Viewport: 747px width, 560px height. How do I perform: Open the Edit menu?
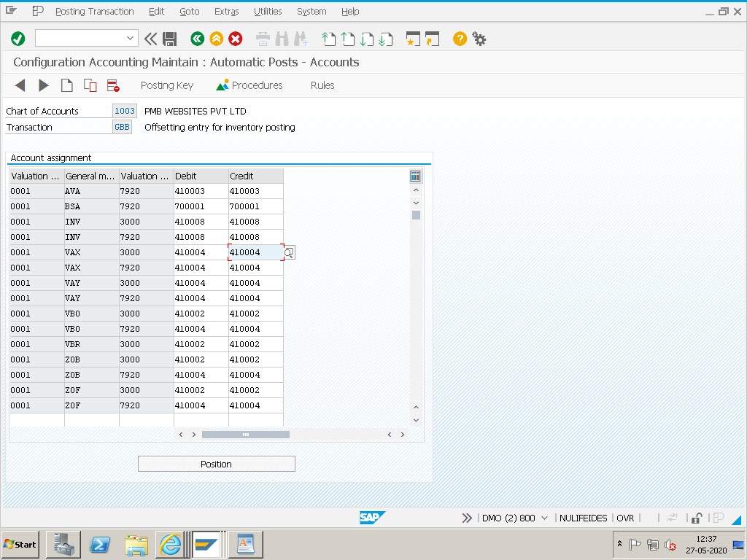pos(156,12)
